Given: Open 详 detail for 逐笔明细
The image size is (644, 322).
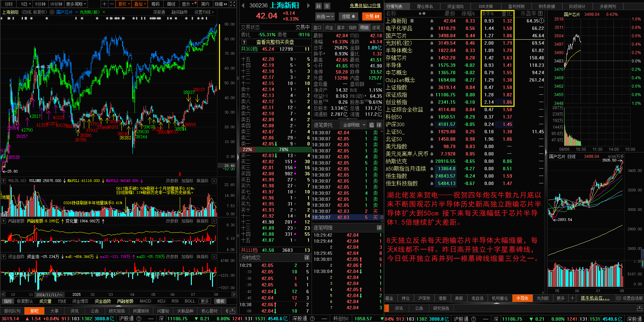Looking at the screenshot, I should [x=379, y=228].
